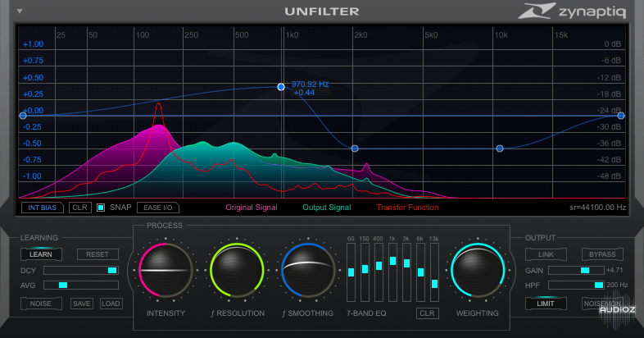Click the +0.44 breakpoint value readout
The image size is (644, 338).
304,93
